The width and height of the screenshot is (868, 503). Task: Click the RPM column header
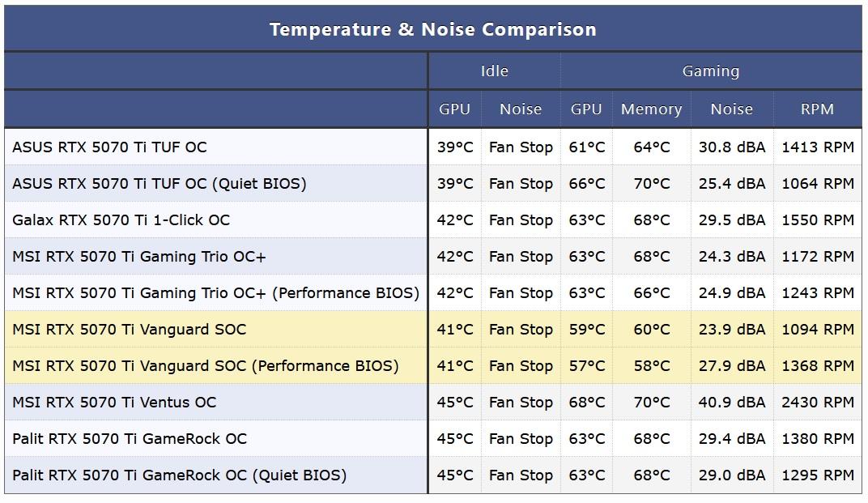pos(817,109)
